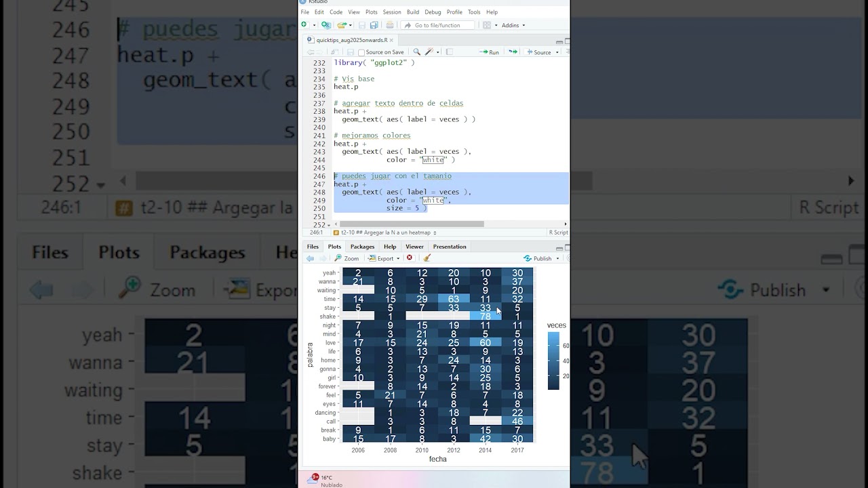The height and width of the screenshot is (488, 868).
Task: Re-run the previous code region
Action: (x=513, y=52)
